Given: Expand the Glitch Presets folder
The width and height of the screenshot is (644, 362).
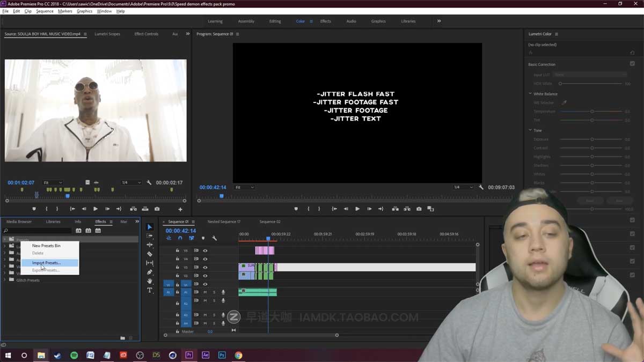Looking at the screenshot, I should (5, 280).
